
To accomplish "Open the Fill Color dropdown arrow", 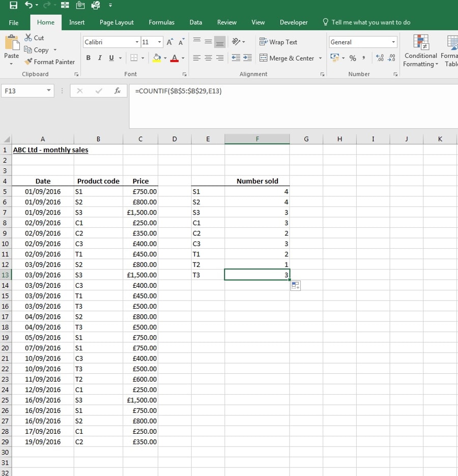I will pyautogui.click(x=165, y=58).
